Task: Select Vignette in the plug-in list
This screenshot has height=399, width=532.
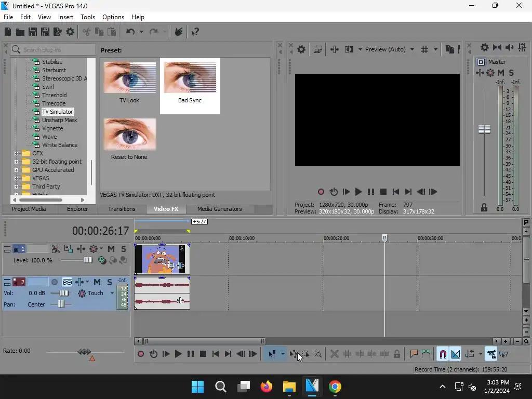Action: tap(52, 128)
